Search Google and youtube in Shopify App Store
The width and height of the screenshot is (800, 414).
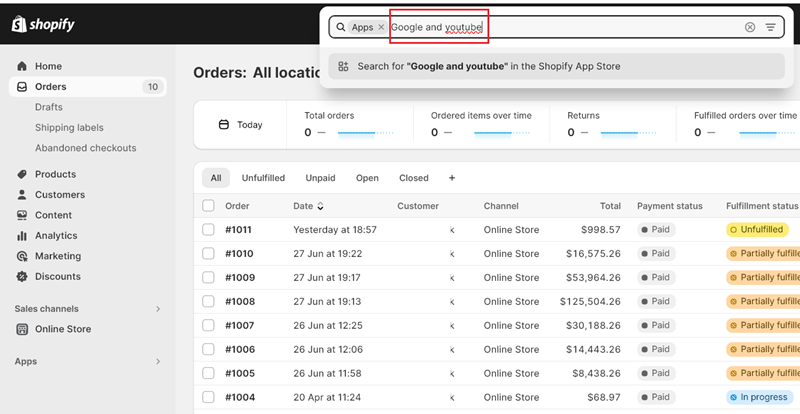click(557, 66)
